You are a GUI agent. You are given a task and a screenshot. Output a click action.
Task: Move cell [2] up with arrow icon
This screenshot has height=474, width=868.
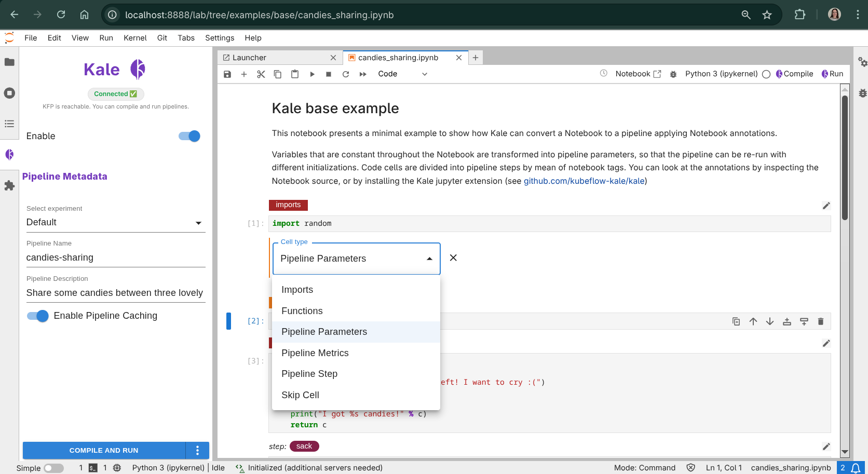[x=753, y=321]
